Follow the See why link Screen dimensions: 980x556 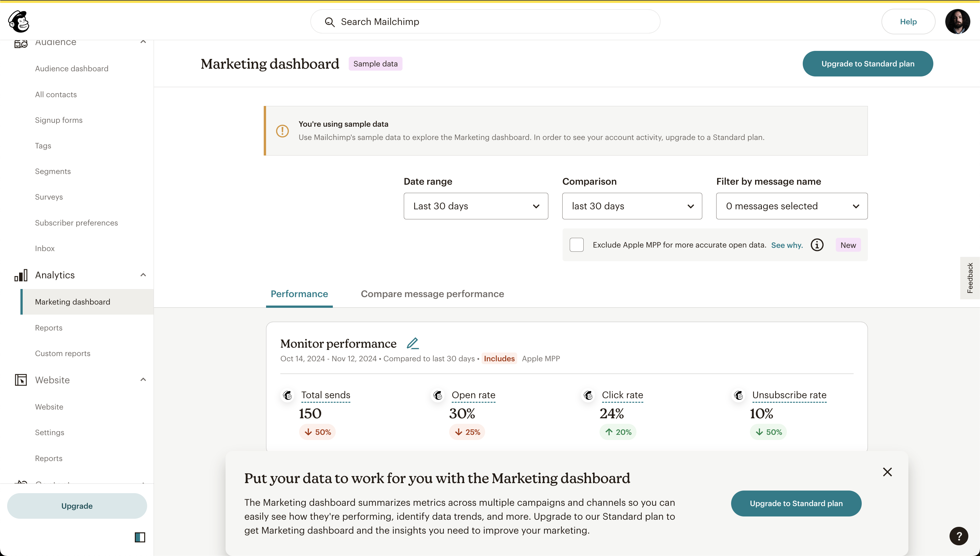(x=787, y=245)
